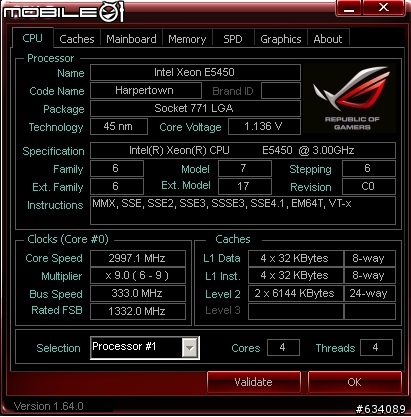The width and height of the screenshot is (411, 417).
Task: Click the Cores count field
Action: point(283,348)
